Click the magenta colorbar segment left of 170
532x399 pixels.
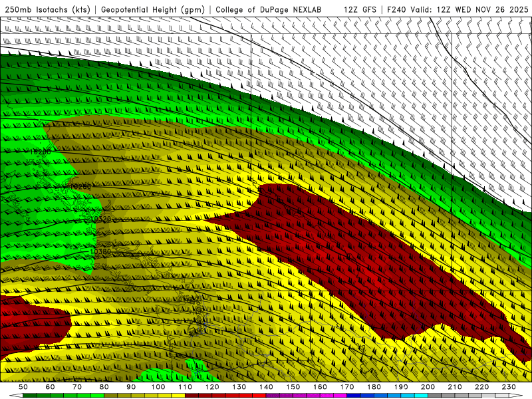coord(340,396)
